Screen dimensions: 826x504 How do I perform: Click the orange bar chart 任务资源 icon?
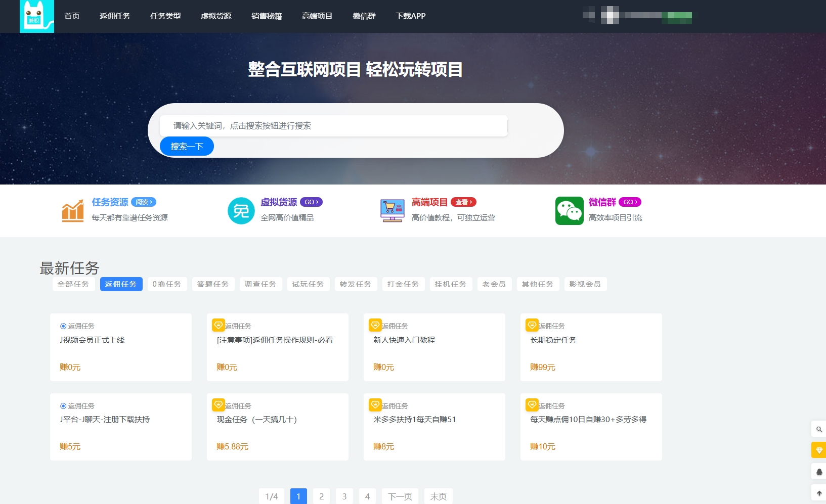tap(72, 211)
